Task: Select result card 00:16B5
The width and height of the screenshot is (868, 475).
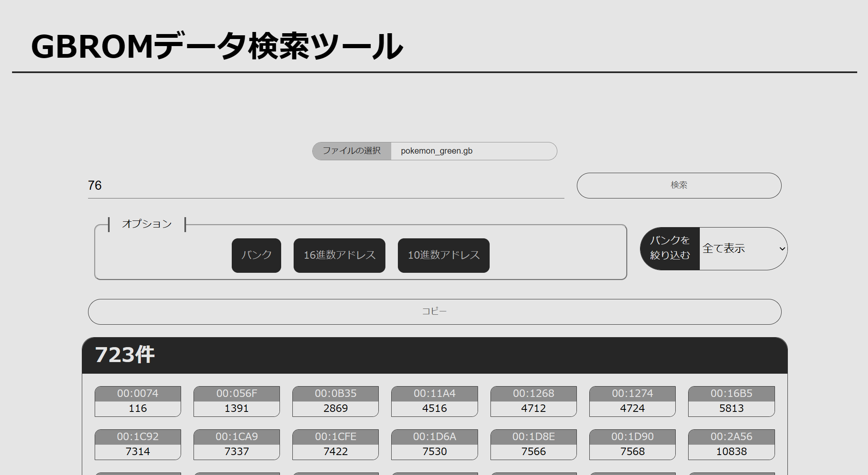Action: tap(731, 401)
